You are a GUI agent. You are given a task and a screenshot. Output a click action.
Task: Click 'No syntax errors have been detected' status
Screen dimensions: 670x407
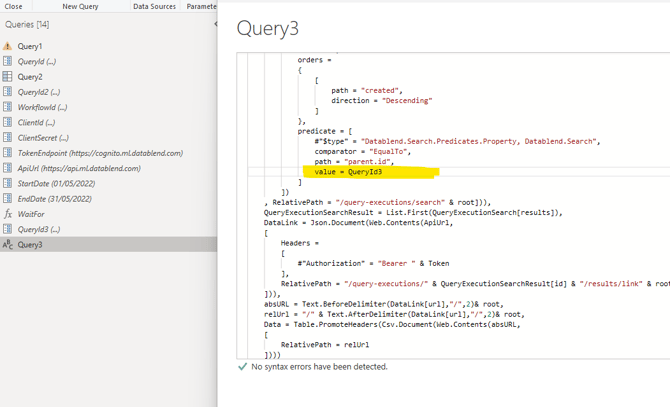point(319,366)
